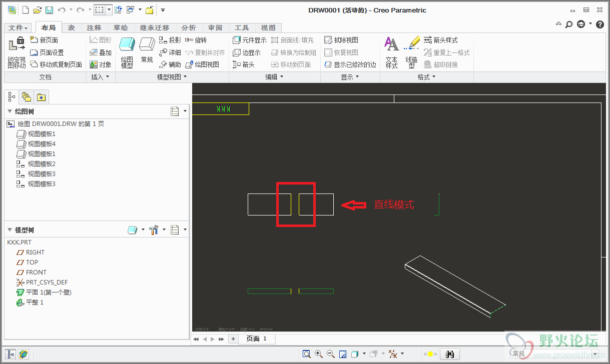This screenshot has height=364, width=610.
Task: Collapse the 绘图树 section
Action: 10,111
